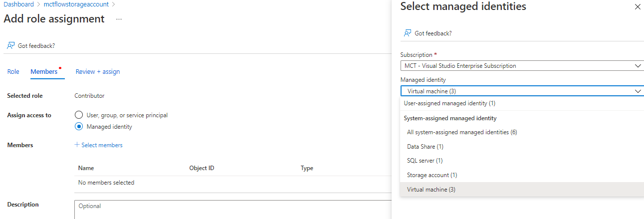The width and height of the screenshot is (644, 219).
Task: Click the feedback icon in managed identities panel
Action: [x=408, y=33]
